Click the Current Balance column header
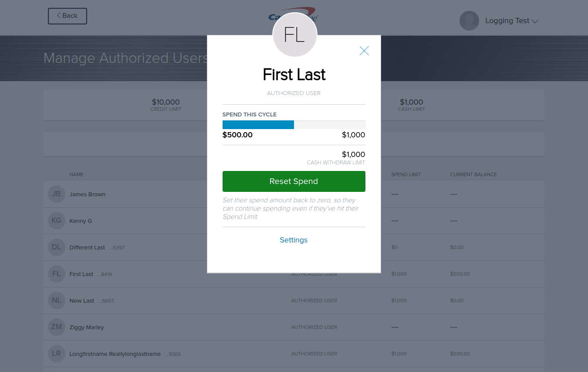 coord(473,174)
